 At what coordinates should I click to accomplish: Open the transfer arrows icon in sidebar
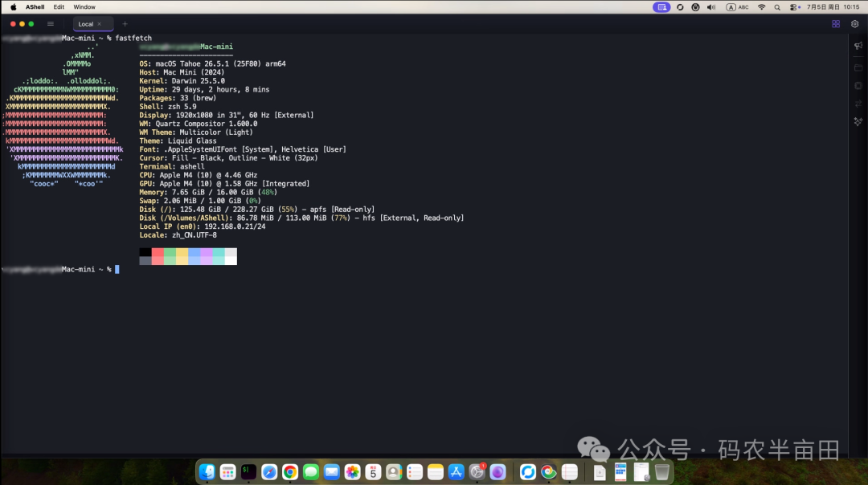pyautogui.click(x=858, y=104)
